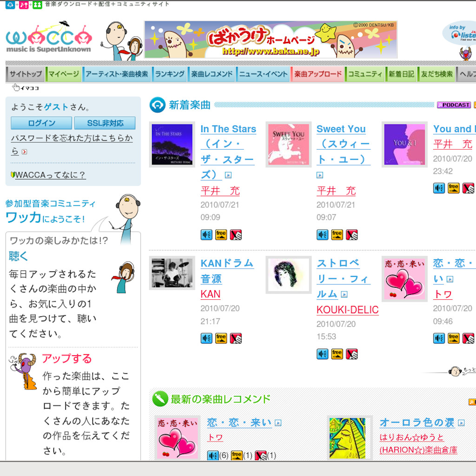Click the small play arrow beside ストロベリー・フィルム
Image resolution: width=476 pixels, height=476 pixels.
(x=344, y=294)
